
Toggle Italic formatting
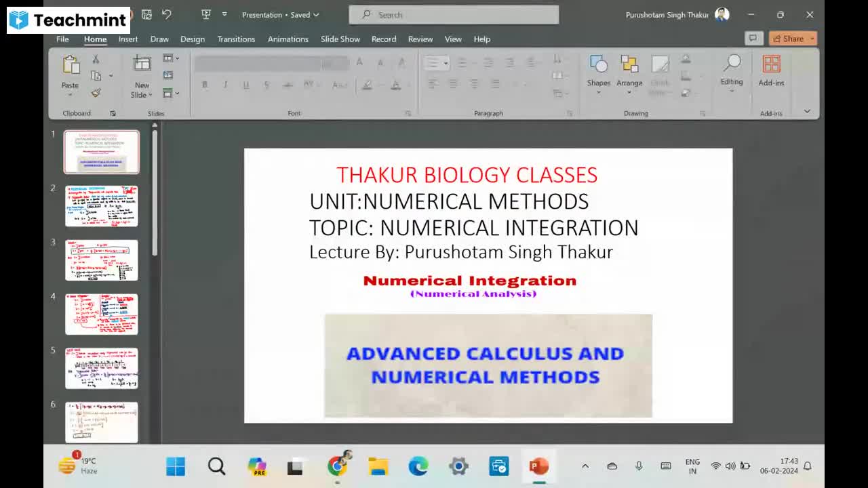224,85
